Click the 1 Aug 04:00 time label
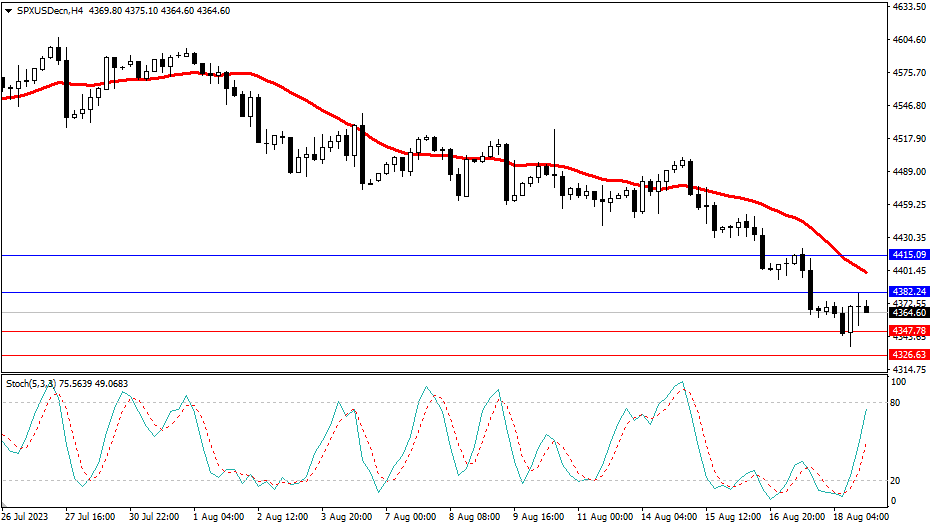The width and height of the screenshot is (932, 527). (218, 518)
